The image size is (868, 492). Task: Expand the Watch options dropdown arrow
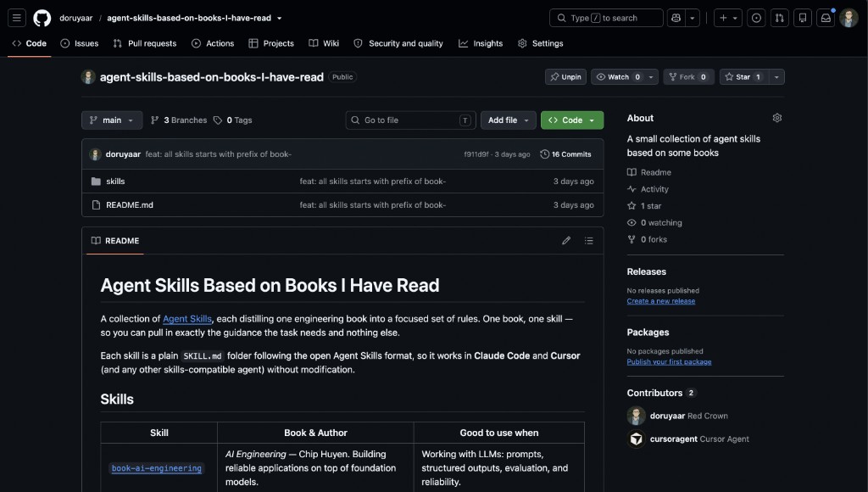pos(651,77)
